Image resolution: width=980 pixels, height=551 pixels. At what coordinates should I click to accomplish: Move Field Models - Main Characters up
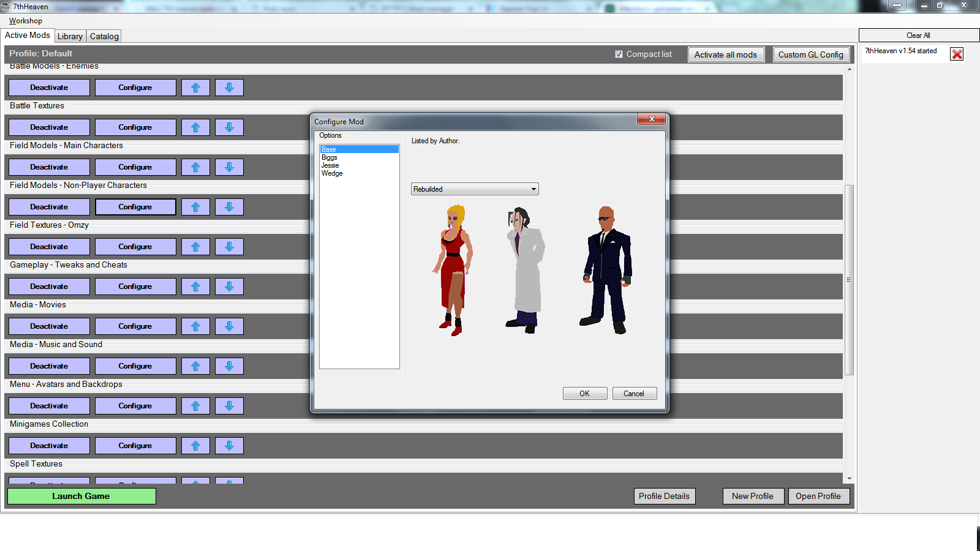pyautogui.click(x=196, y=167)
